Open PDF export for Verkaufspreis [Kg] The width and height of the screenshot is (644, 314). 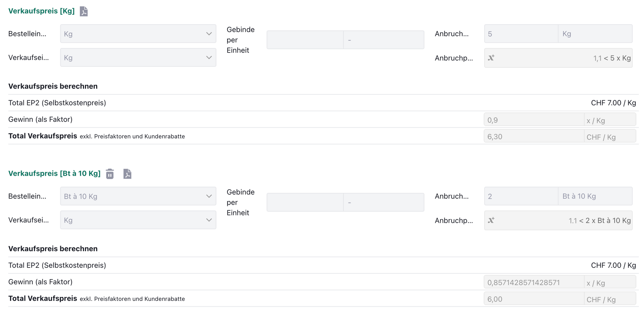click(x=84, y=11)
